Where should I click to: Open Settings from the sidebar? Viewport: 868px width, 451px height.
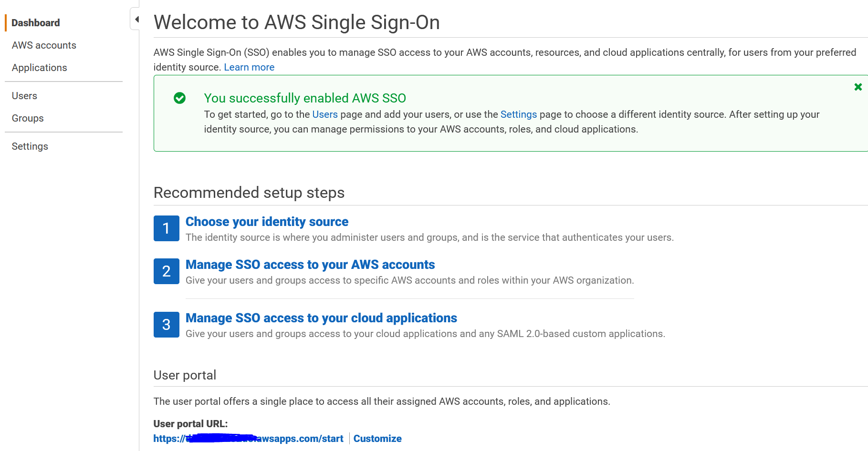pyautogui.click(x=30, y=146)
